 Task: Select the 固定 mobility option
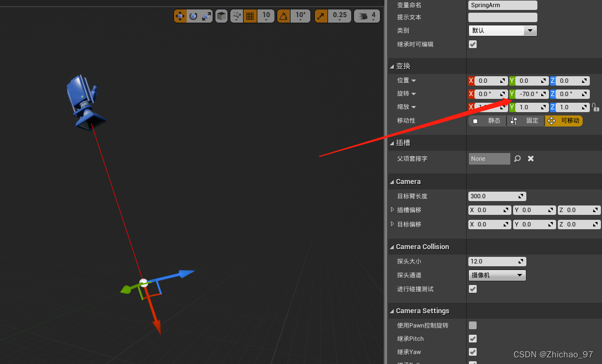524,120
